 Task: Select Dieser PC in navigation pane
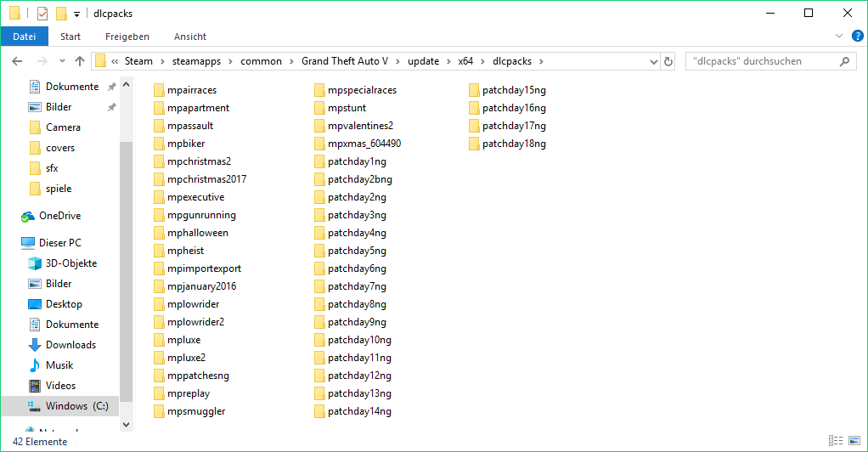pyautogui.click(x=59, y=243)
